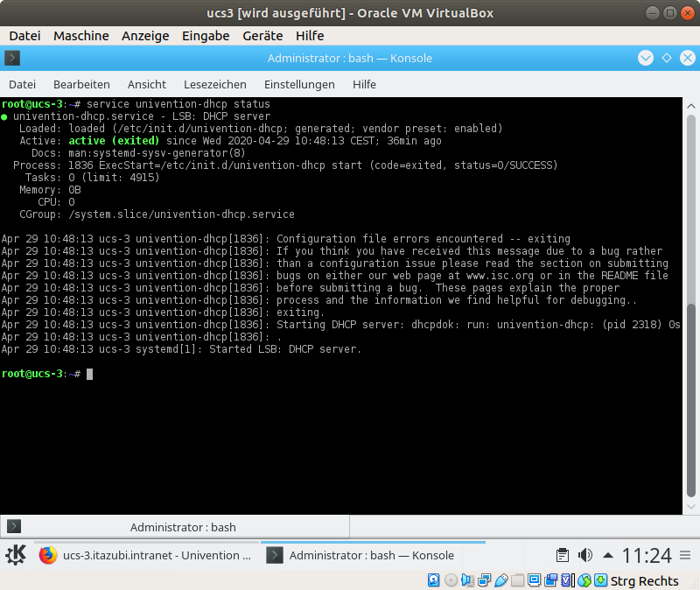Click 'service univention-dhcp status' command text
700x590 pixels.
(178, 104)
